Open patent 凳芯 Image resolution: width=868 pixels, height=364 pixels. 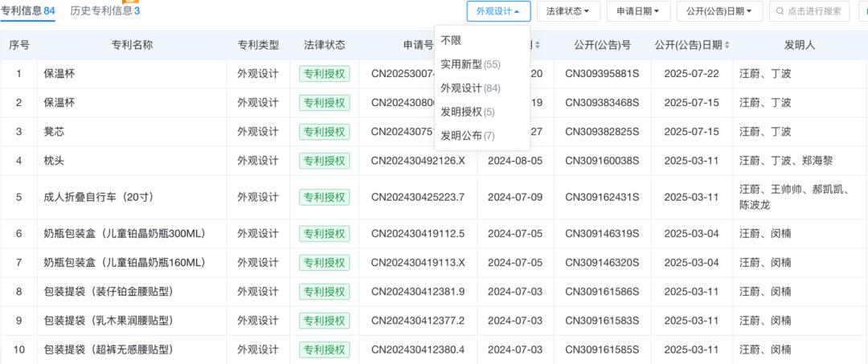point(55,132)
